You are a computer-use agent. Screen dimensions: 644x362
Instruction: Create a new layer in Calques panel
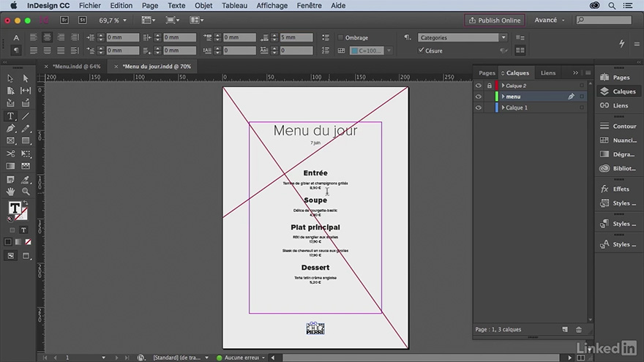point(565,330)
